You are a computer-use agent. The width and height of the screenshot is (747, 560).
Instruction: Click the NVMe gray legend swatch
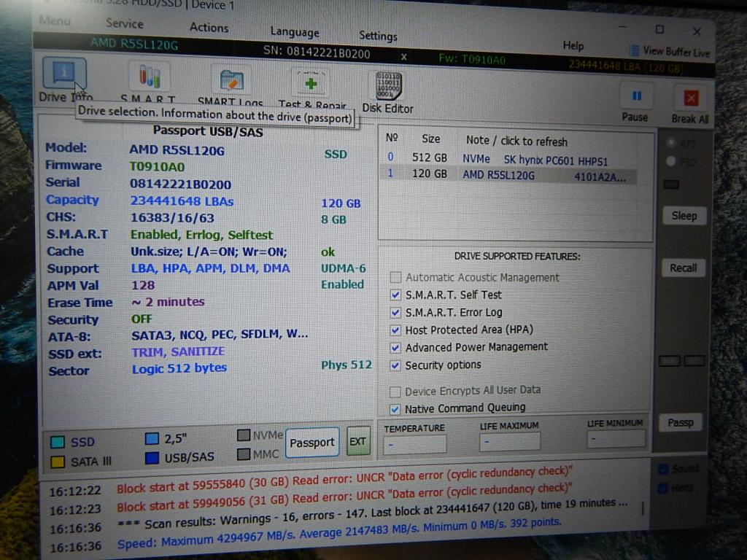pos(244,435)
